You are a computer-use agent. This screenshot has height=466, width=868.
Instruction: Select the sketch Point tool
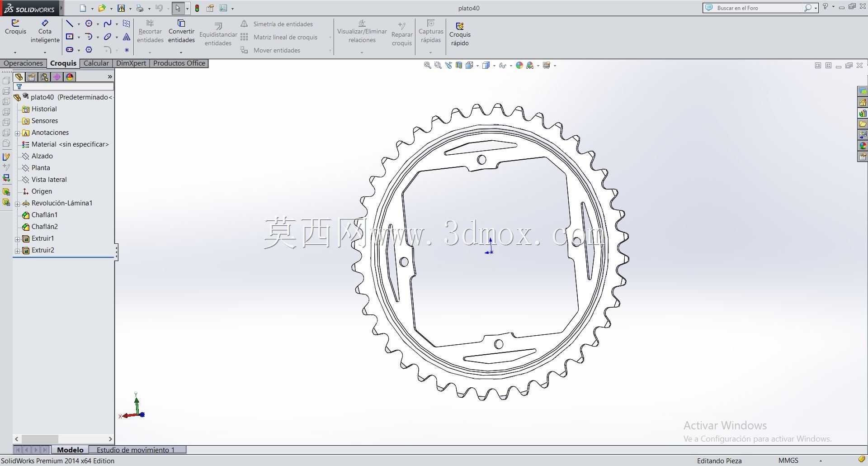(x=127, y=50)
